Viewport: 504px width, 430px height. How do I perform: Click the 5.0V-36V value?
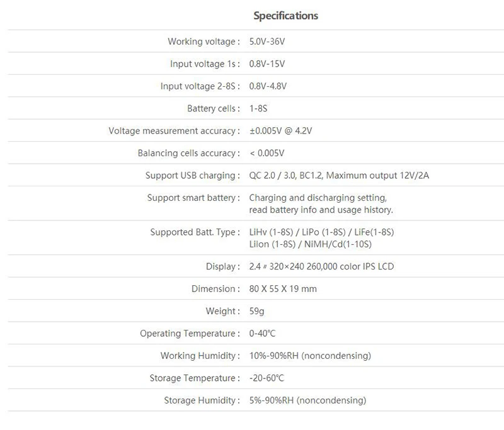267,42
